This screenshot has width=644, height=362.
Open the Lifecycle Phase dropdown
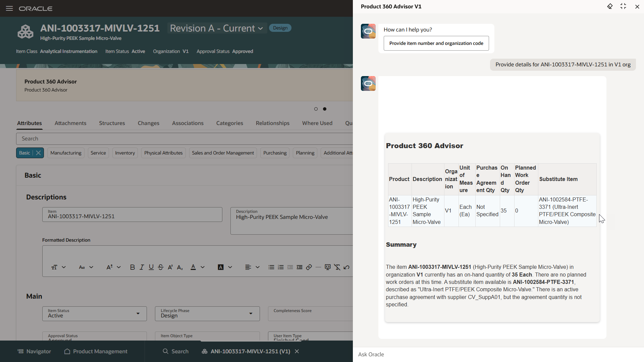coord(251,314)
